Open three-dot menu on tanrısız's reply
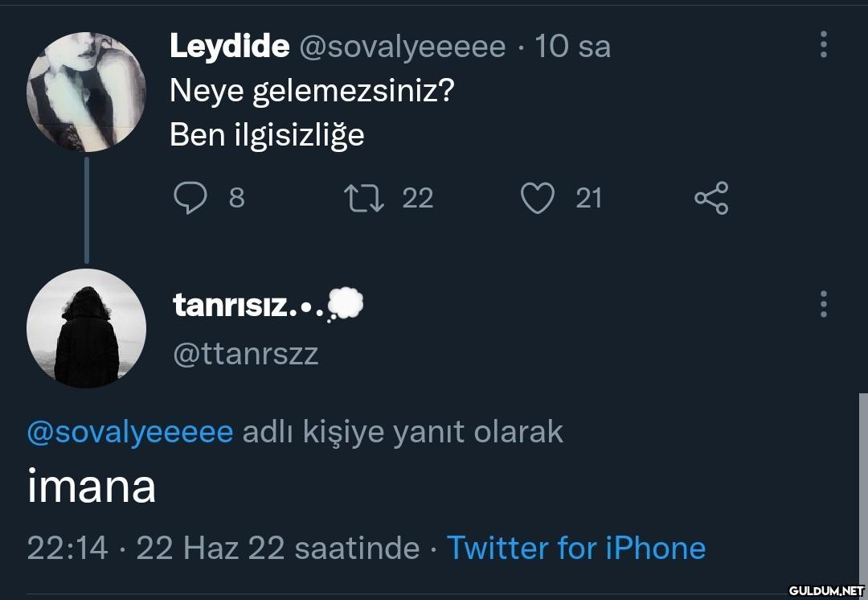 823,305
